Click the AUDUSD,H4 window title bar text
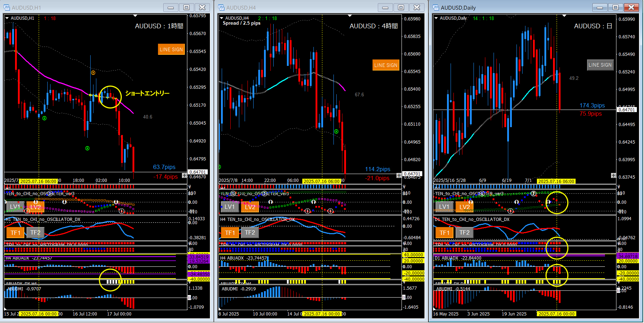The height and width of the screenshot is (323, 644). click(241, 8)
